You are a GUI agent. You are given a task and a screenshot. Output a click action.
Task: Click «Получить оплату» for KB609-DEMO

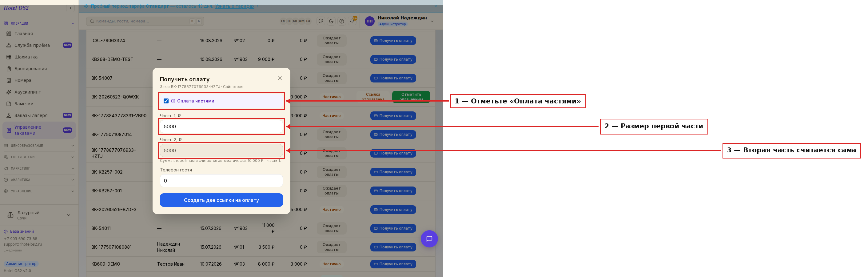[393, 264]
